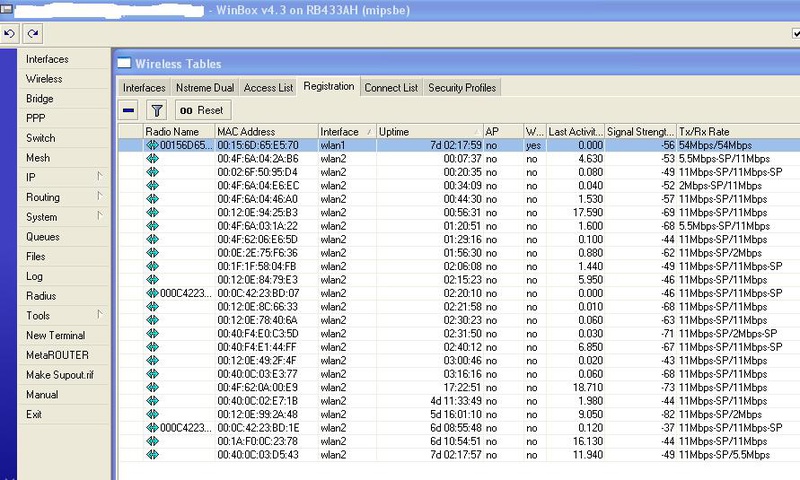Click the Reset counters button
The width and height of the screenshot is (800, 480).
[x=203, y=110]
